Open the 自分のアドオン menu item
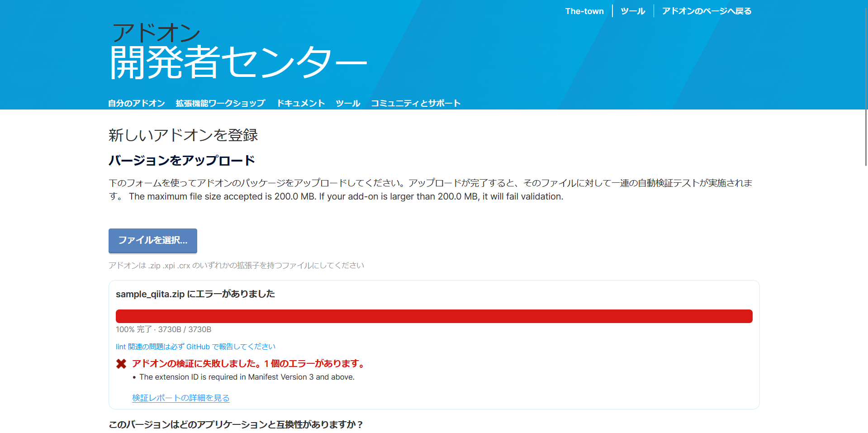Screen dimensions: 868x433 (136, 103)
